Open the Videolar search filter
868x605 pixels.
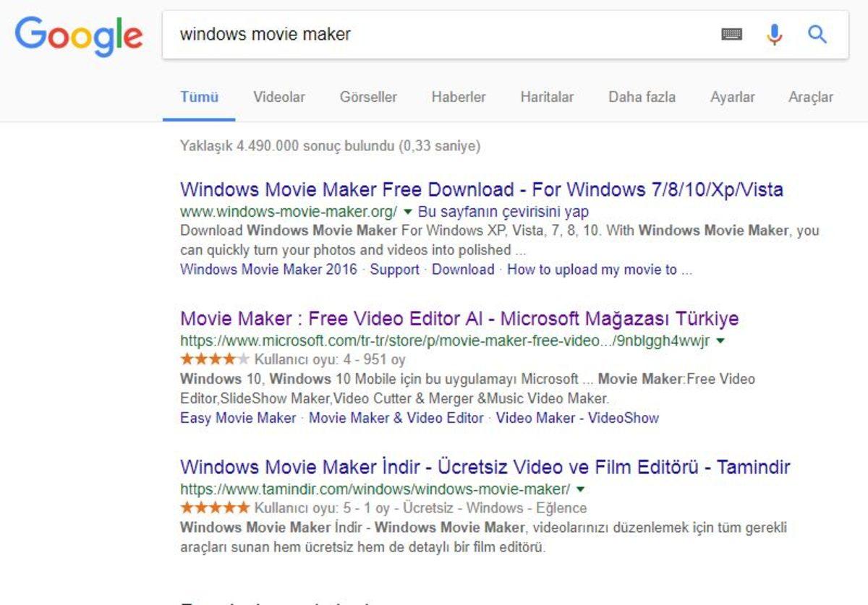278,97
